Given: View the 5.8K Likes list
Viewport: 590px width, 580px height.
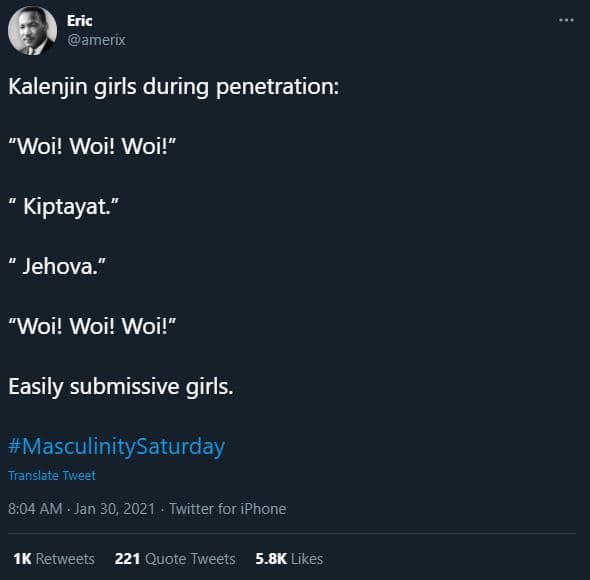Looking at the screenshot, I should (x=289, y=559).
